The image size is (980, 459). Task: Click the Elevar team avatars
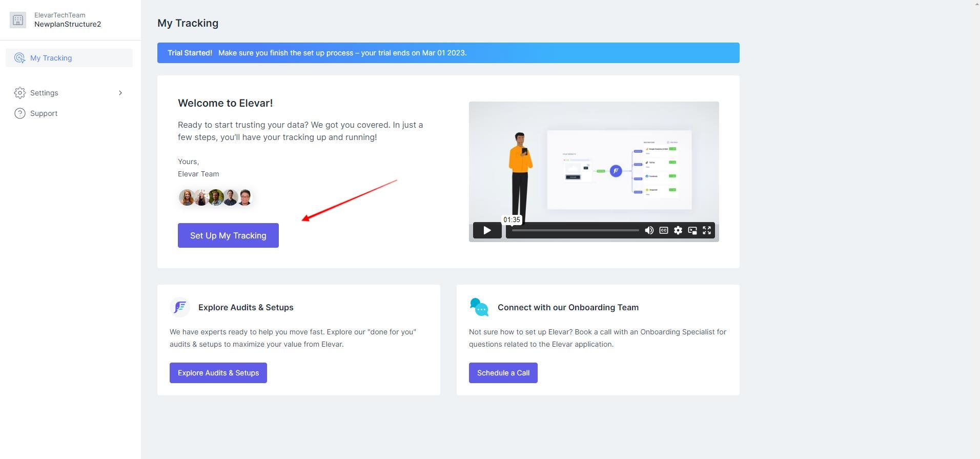pyautogui.click(x=216, y=197)
